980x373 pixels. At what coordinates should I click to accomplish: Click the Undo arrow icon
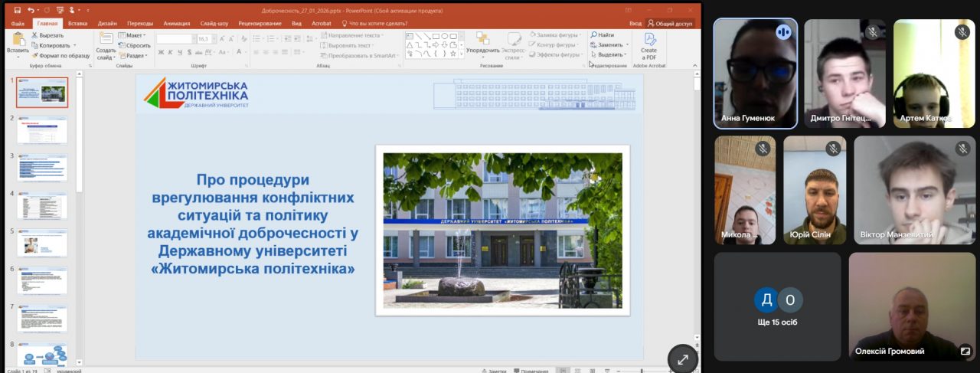coord(31,11)
